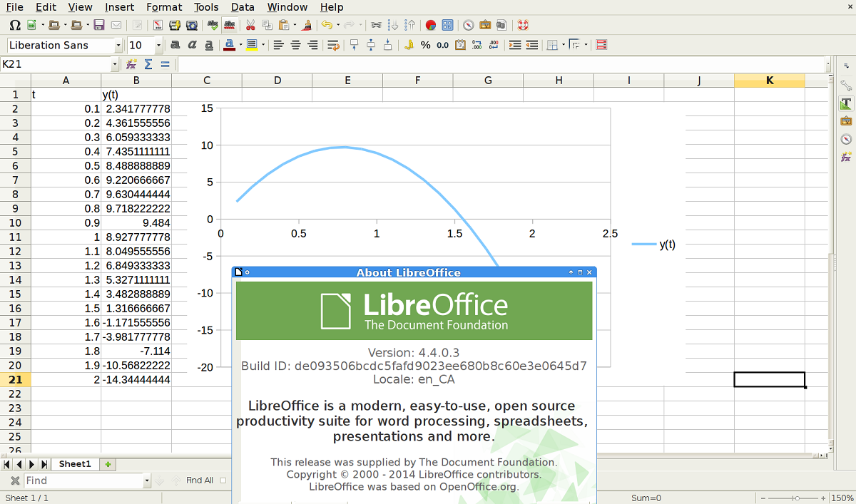Image resolution: width=856 pixels, height=504 pixels.
Task: Open the Insert menu
Action: [119, 7]
